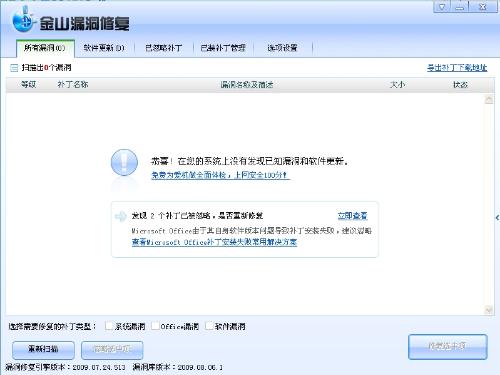Screen dimensions: 500x375
Task: Click the 大小 column header
Action: pyautogui.click(x=397, y=85)
